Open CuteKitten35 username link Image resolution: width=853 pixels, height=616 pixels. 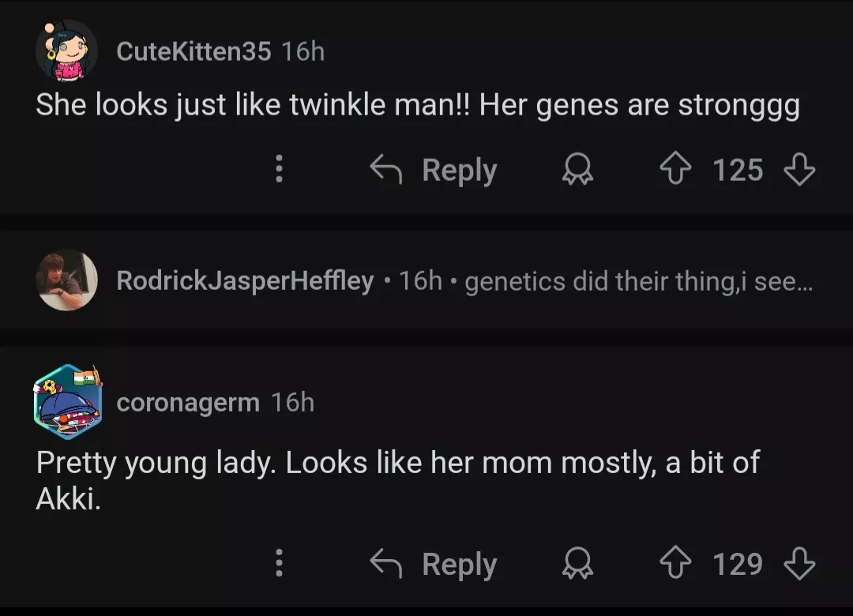[x=194, y=51]
